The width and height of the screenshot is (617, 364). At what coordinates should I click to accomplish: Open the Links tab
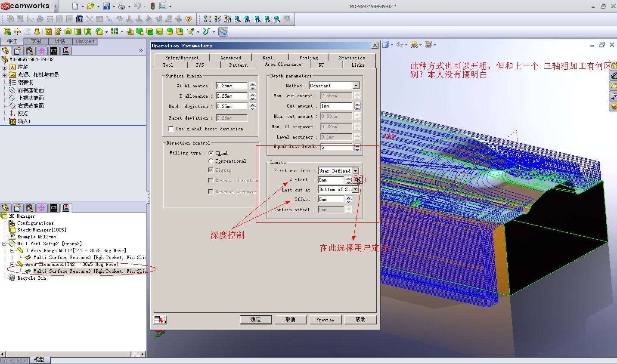point(358,65)
